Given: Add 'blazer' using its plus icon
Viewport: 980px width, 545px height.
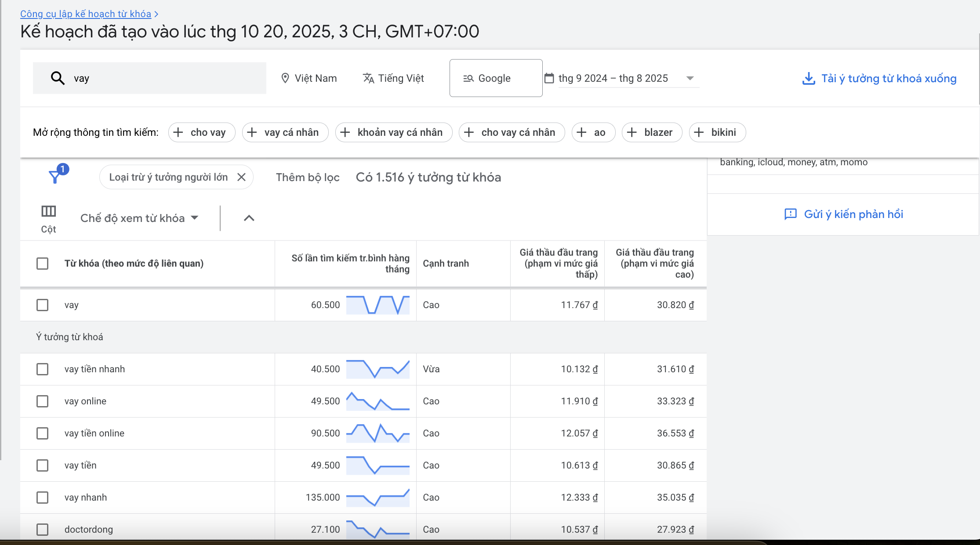Looking at the screenshot, I should click(632, 132).
